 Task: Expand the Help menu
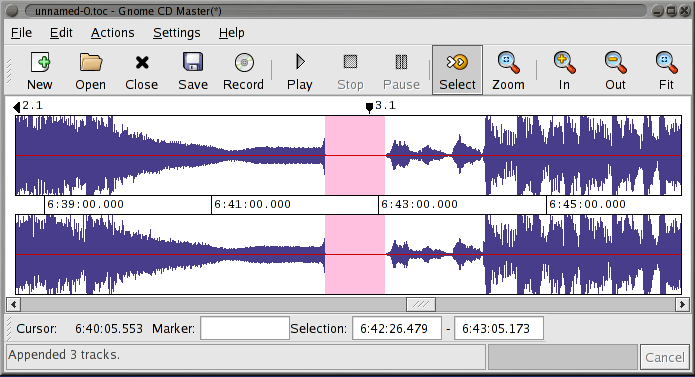pyautogui.click(x=231, y=33)
